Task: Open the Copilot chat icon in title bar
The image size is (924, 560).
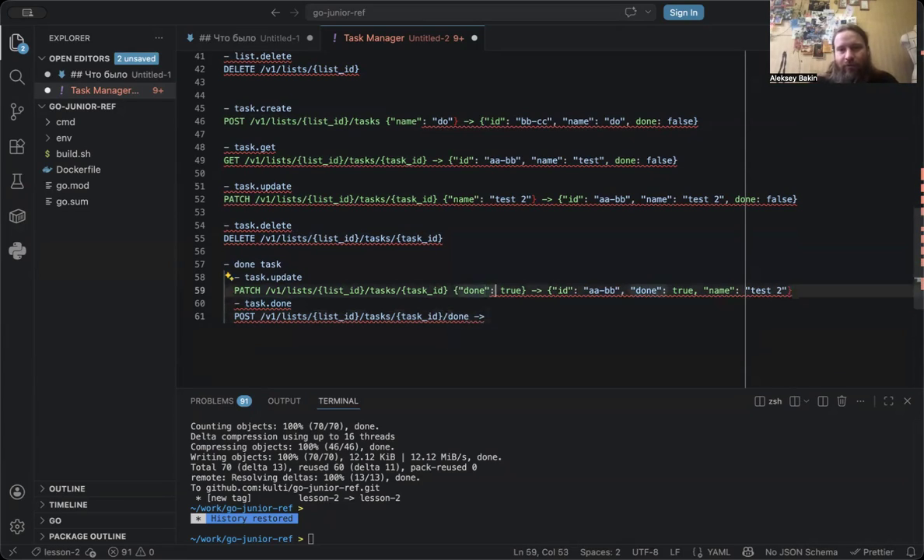Action: (631, 12)
